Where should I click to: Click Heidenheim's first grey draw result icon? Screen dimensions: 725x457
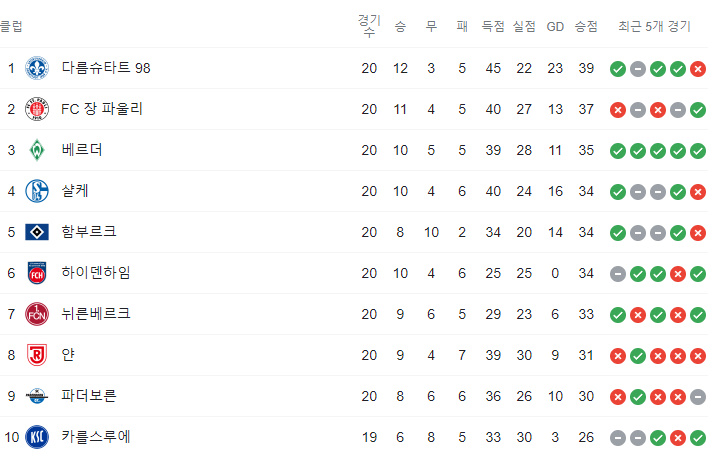pyautogui.click(x=618, y=274)
